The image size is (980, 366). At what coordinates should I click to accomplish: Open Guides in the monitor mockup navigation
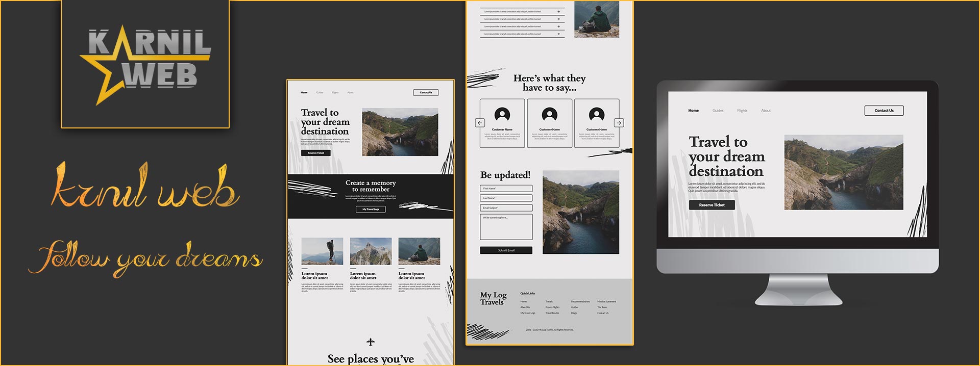[718, 111]
